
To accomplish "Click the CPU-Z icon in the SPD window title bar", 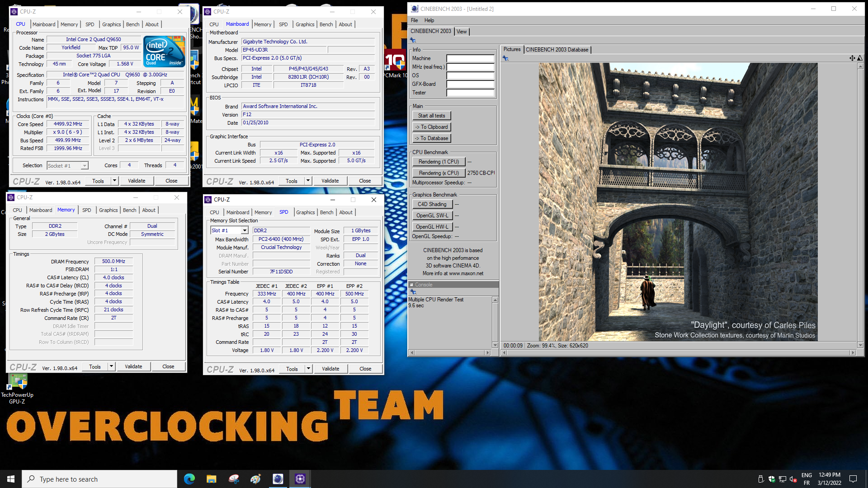I will 208,200.
